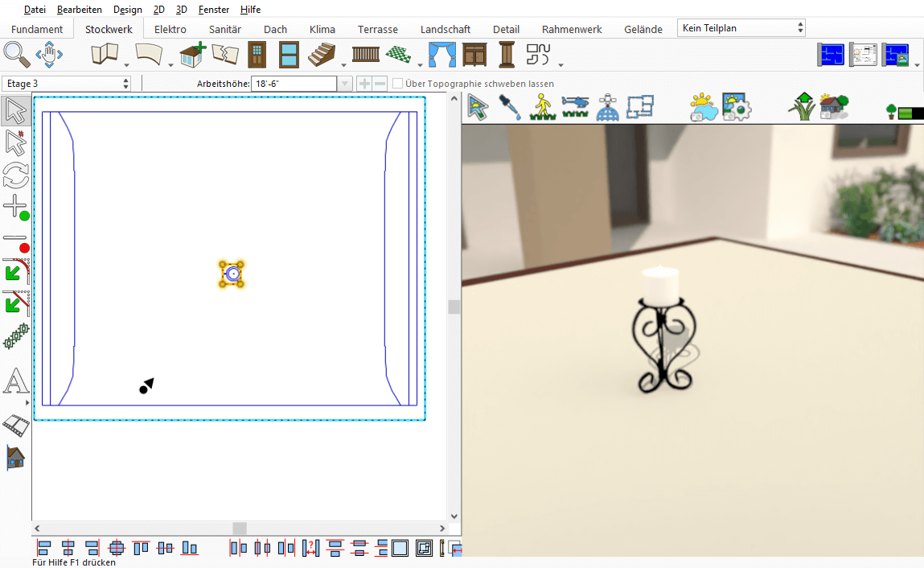Start helicopter fly-around view mode
Viewport: 924px width, 568px height.
pyautogui.click(x=575, y=107)
